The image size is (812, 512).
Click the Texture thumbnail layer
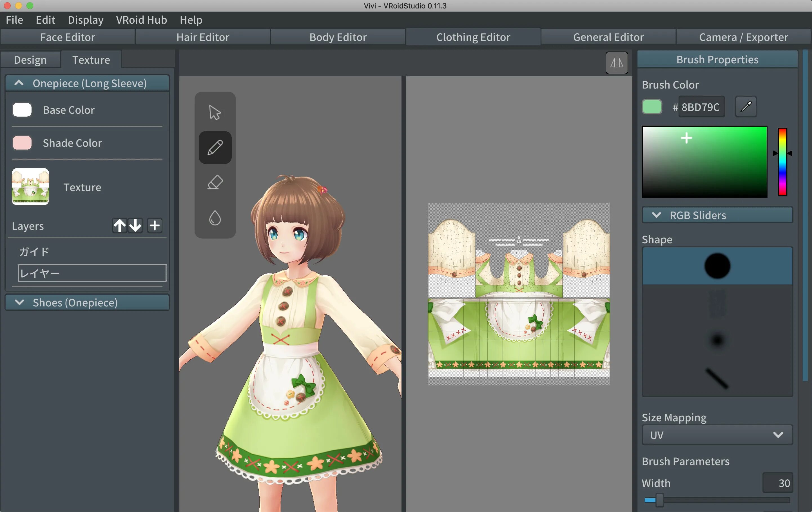(x=31, y=188)
